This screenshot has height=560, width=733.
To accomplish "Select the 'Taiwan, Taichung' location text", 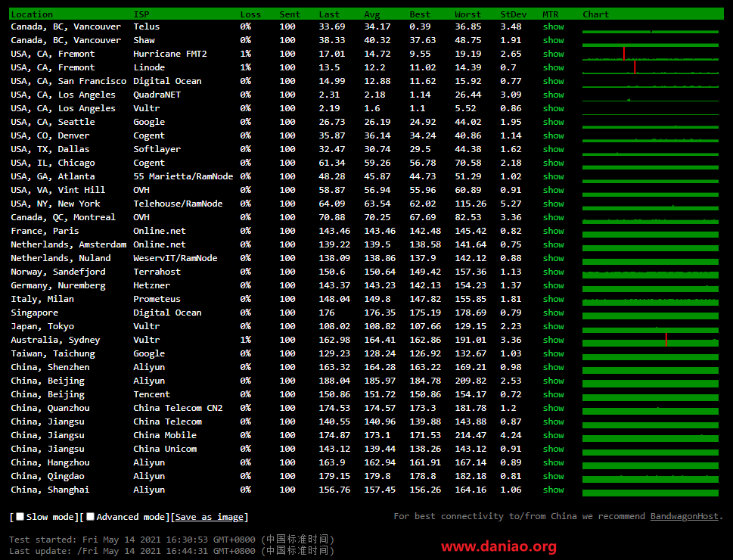I will pos(53,353).
